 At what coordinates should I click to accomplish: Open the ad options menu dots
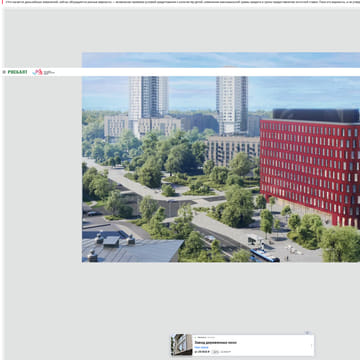coord(311,345)
